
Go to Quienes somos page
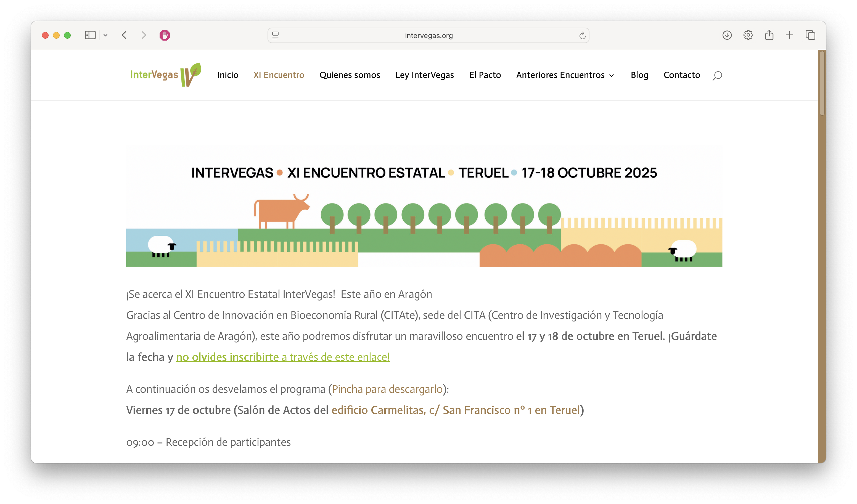350,75
